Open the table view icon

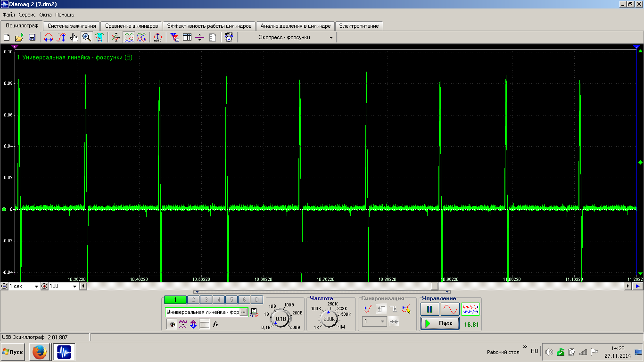[x=187, y=37]
